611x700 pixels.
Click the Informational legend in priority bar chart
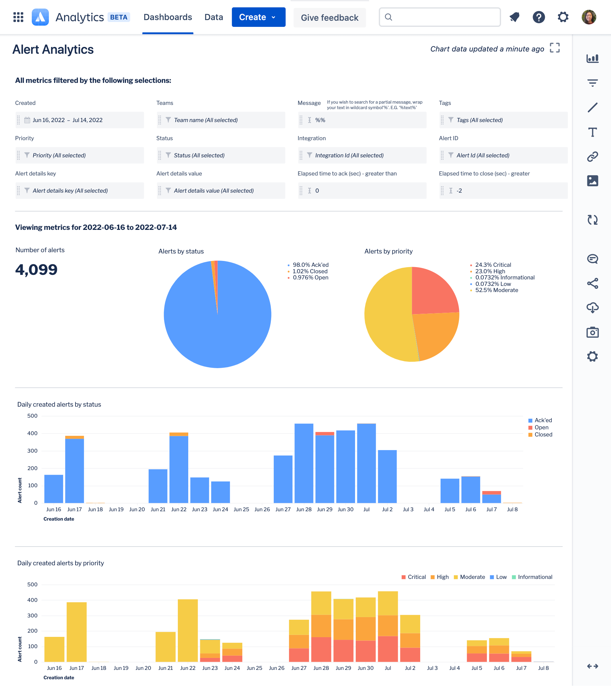point(532,577)
